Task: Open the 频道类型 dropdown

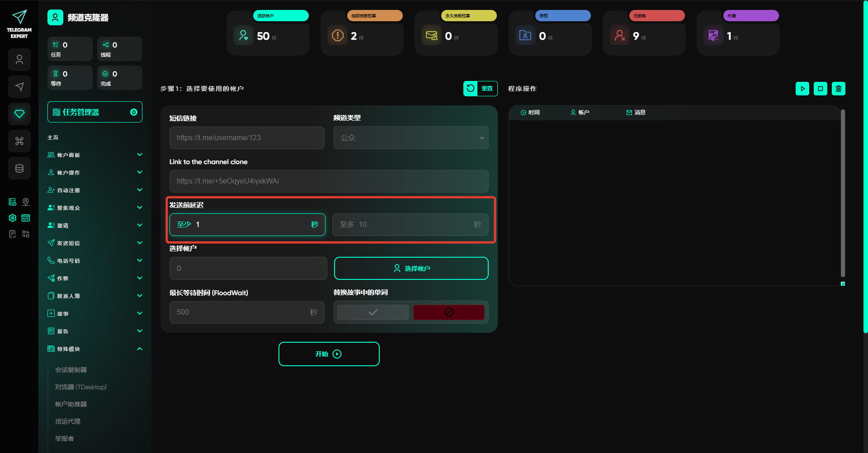Action: (x=410, y=138)
